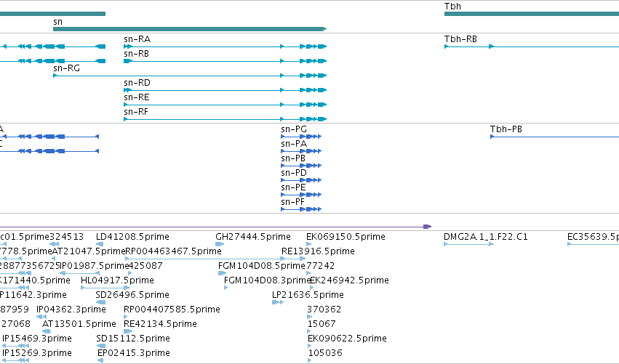This screenshot has height=364, width=619.
Task: Select the sn-PE protein label
Action: [x=293, y=187]
